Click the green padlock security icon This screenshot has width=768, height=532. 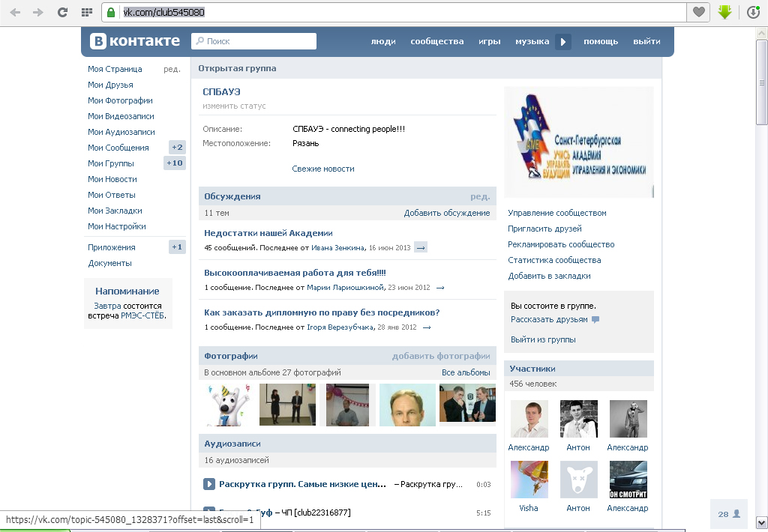tap(111, 12)
